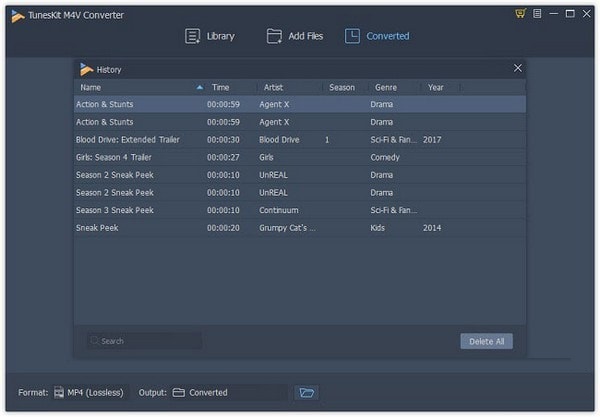
Task: Click the 00:00:27 time cell
Action: click(223, 157)
